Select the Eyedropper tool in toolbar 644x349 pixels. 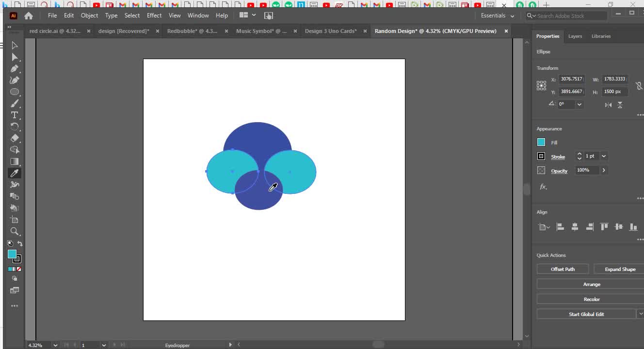tap(15, 173)
